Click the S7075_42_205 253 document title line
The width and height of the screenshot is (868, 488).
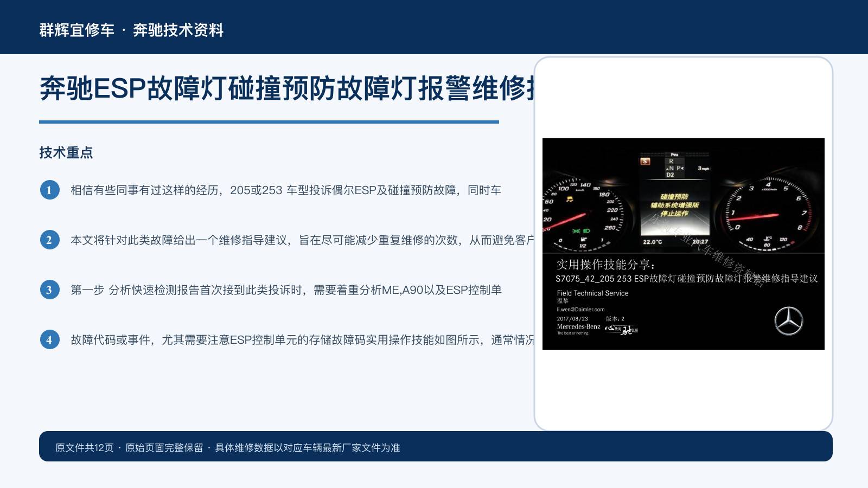pyautogui.click(x=686, y=279)
